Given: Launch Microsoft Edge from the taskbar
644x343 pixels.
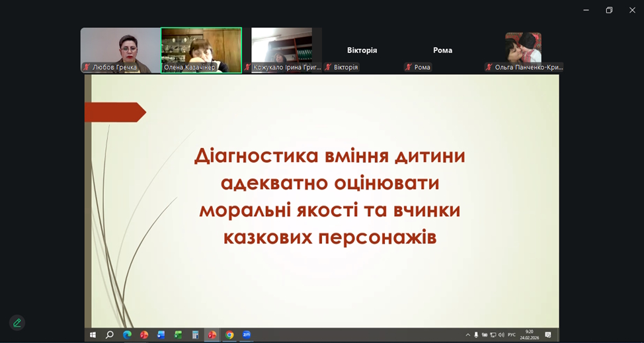Looking at the screenshot, I should [127, 335].
